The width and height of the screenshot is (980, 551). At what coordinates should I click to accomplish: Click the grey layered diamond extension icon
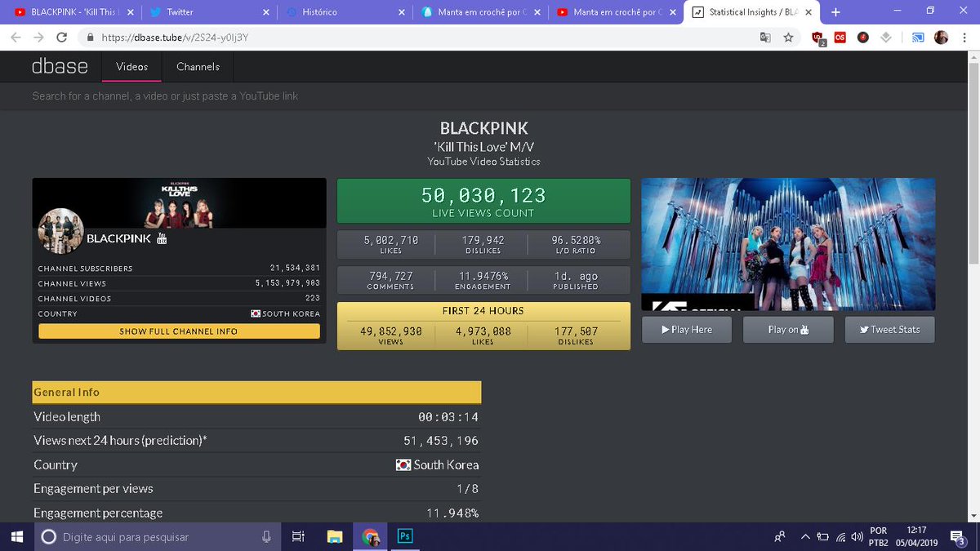(x=886, y=38)
